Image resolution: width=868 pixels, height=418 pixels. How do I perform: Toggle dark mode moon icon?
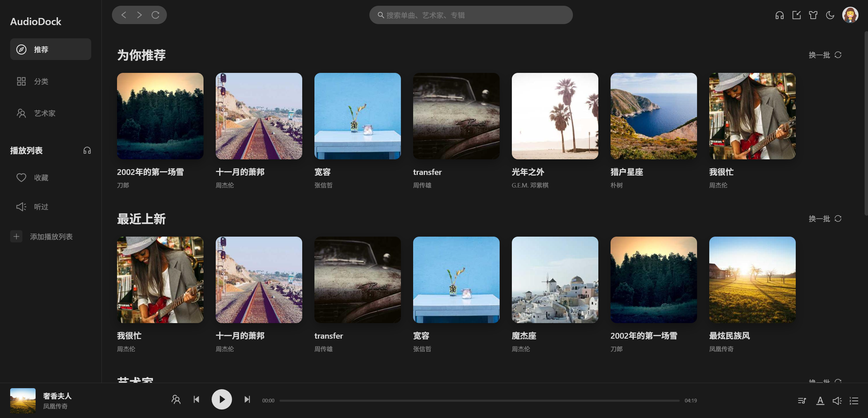(x=830, y=15)
